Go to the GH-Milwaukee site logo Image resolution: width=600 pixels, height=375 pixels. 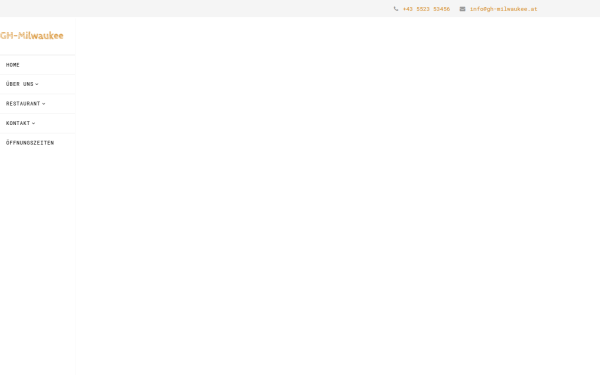pyautogui.click(x=32, y=36)
